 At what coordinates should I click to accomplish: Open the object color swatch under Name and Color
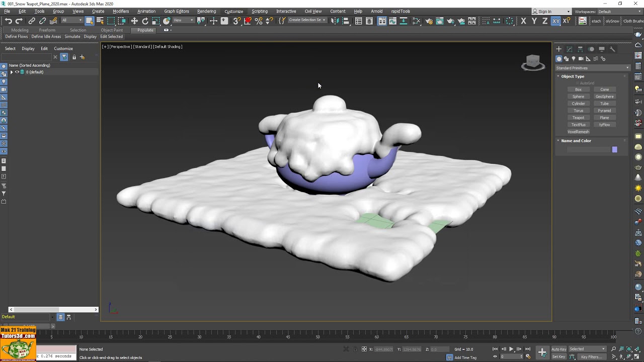tap(614, 149)
